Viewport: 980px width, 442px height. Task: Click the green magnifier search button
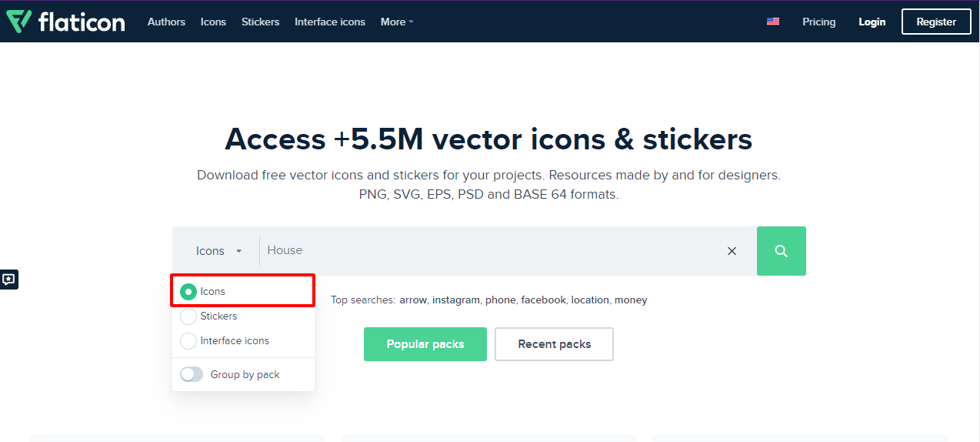781,251
